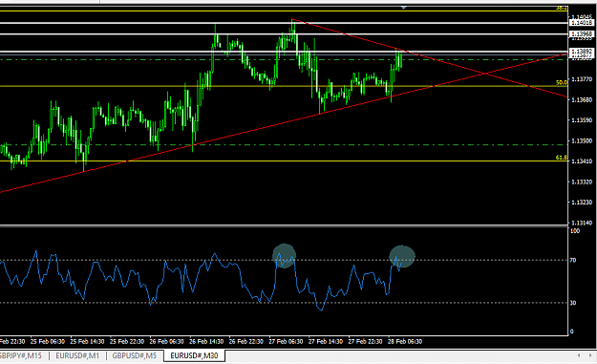This screenshot has width=597, height=364.
Task: Click the 1.13892 price label box
Action: click(582, 51)
